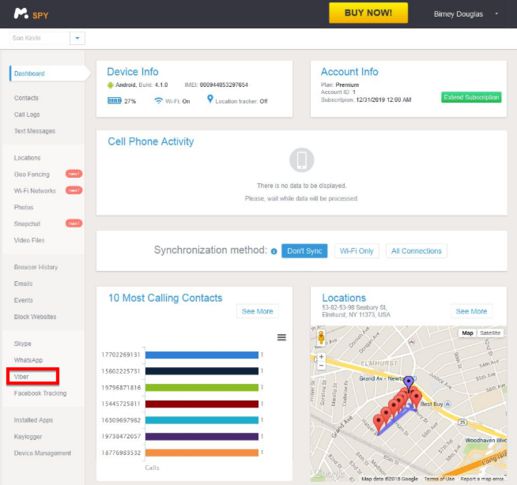
Task: Click the purple location marker on map
Action: pos(408,382)
